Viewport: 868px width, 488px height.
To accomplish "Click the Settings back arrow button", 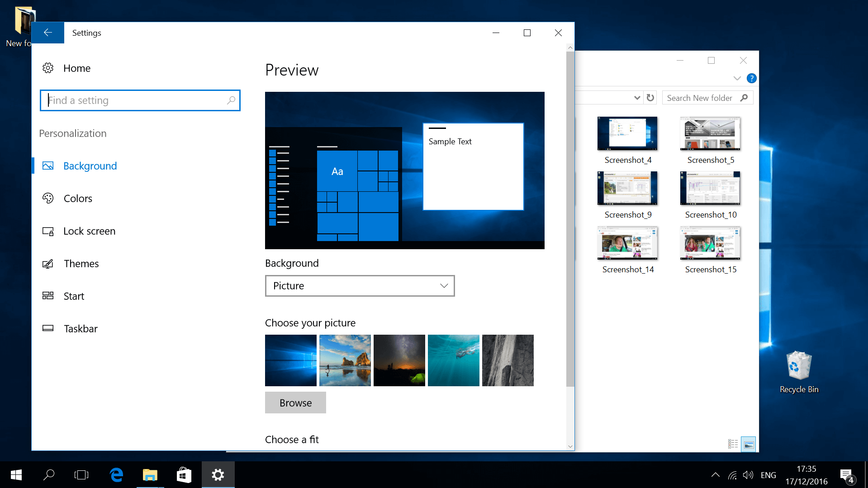I will (47, 33).
